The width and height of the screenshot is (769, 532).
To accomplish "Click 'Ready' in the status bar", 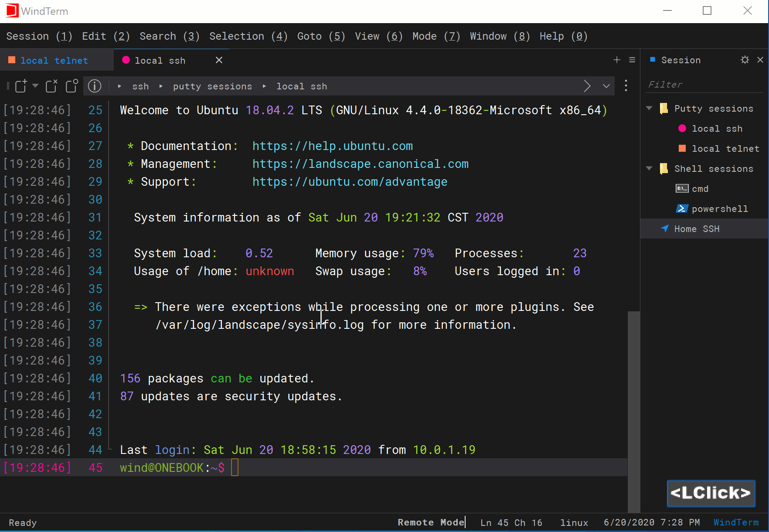I will [x=23, y=522].
